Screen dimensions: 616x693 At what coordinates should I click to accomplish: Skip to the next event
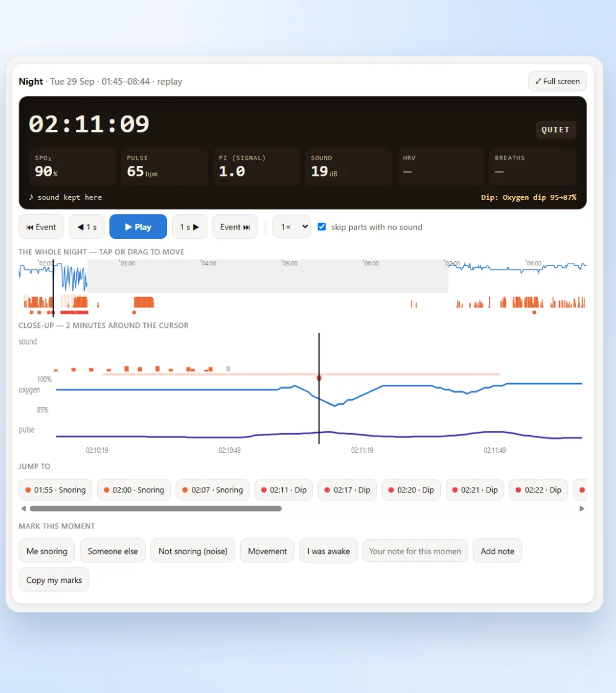click(x=235, y=226)
